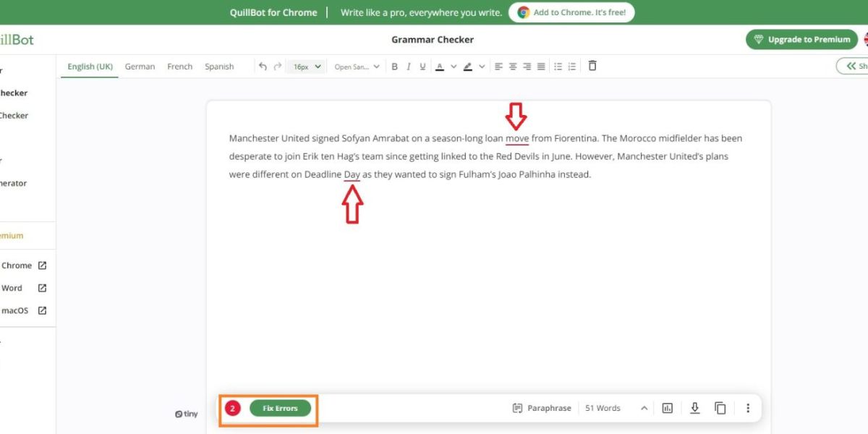Copy the full text

click(x=720, y=409)
